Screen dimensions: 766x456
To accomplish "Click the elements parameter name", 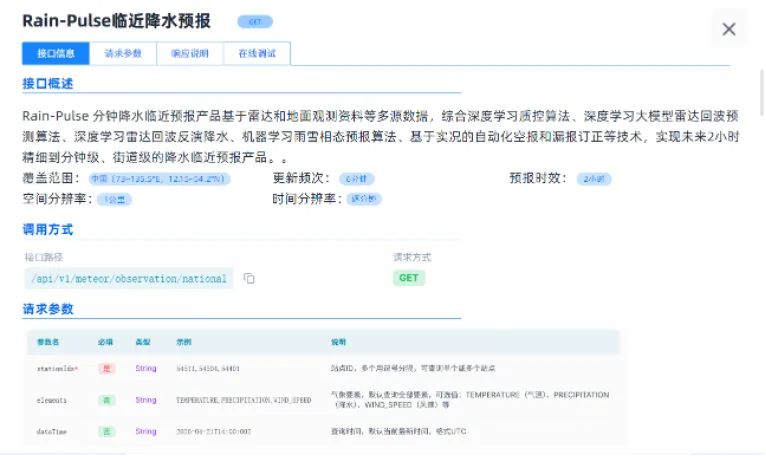I will tap(51, 400).
